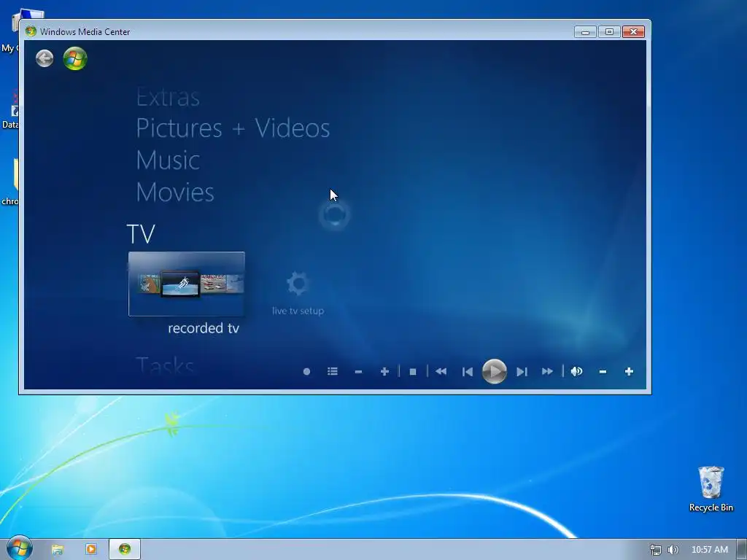Open the recorded tv thumbnail tile
Viewport: 747px width, 560px height.
click(x=186, y=284)
